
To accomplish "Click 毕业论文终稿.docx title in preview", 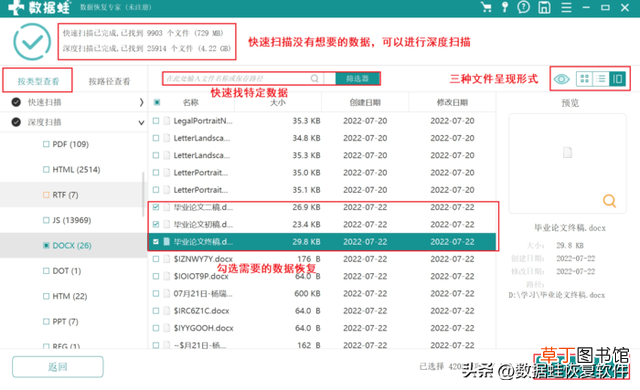I will click(x=570, y=228).
